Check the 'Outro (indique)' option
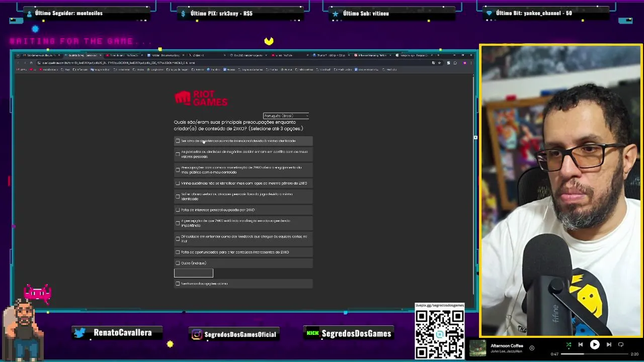 [x=178, y=263]
